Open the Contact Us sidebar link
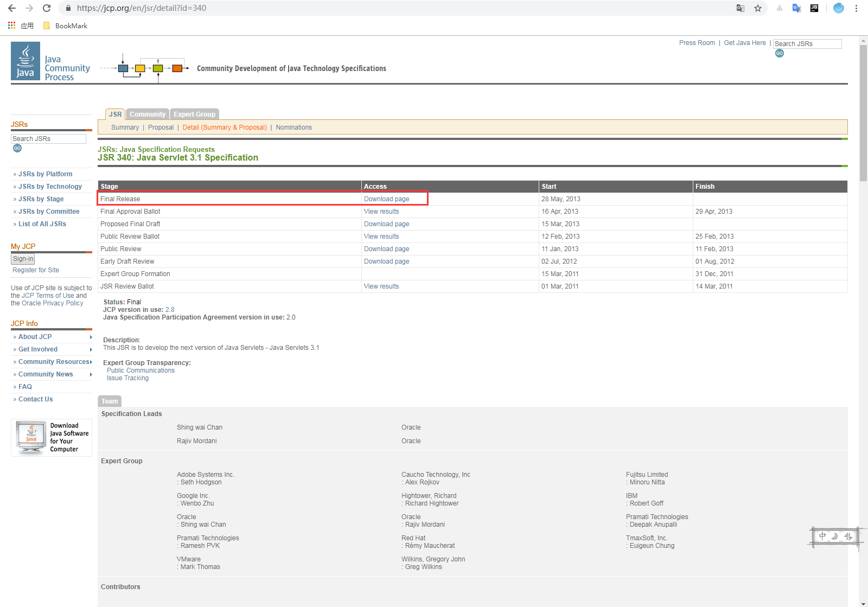The height and width of the screenshot is (607, 868). pyautogui.click(x=35, y=399)
